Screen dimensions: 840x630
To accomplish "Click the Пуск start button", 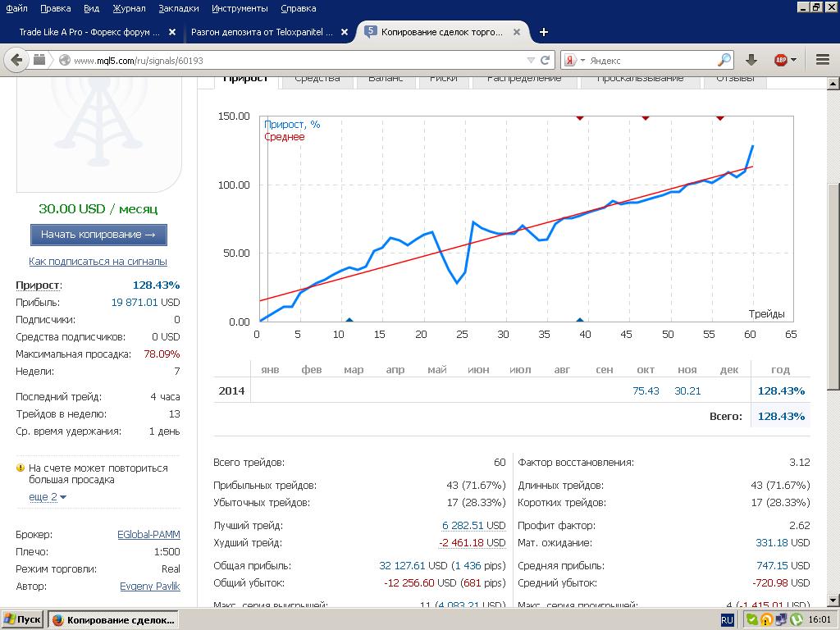I will pyautogui.click(x=22, y=620).
